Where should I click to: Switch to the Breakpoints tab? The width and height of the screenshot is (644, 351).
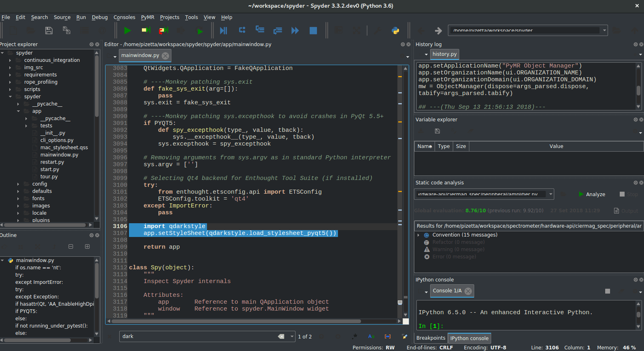[x=431, y=338]
